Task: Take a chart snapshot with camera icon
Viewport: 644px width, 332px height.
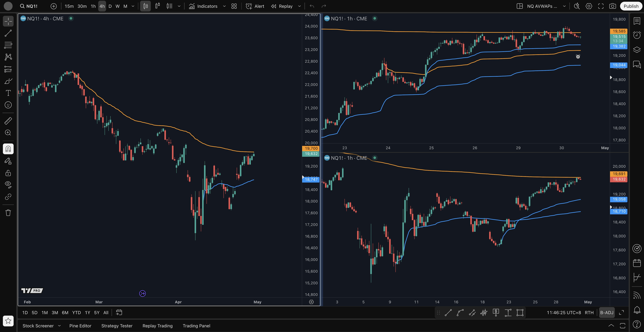Action: (612, 6)
